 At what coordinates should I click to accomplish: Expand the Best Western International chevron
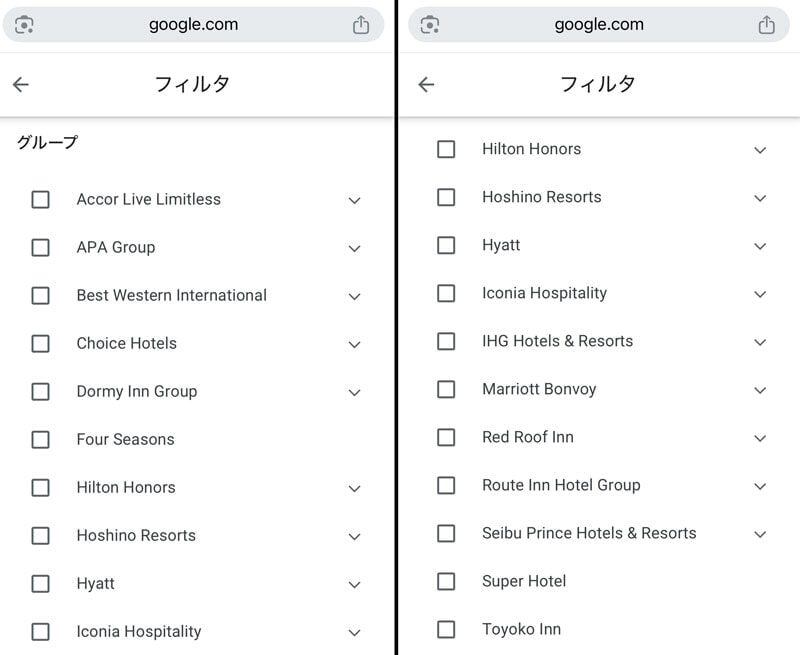point(355,296)
